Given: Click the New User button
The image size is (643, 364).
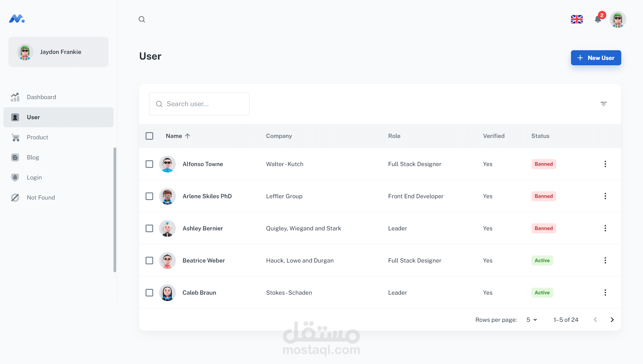Looking at the screenshot, I should pyautogui.click(x=596, y=58).
